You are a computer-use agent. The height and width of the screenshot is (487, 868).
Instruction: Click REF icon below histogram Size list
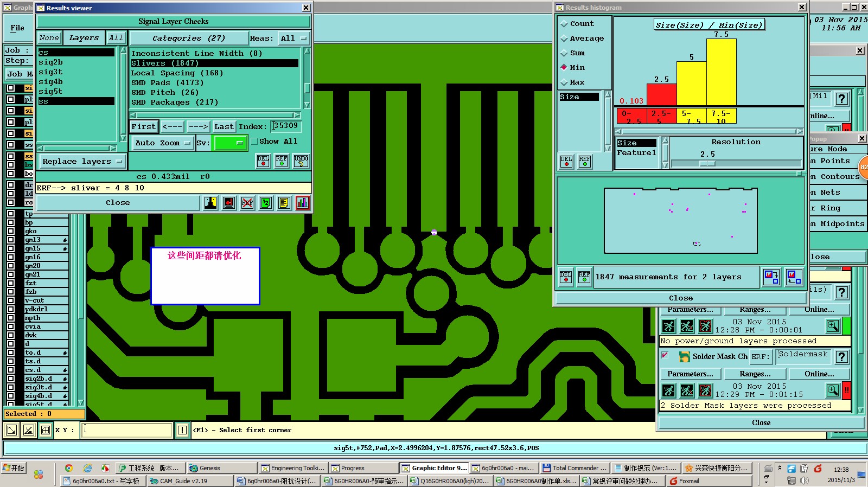coord(585,162)
